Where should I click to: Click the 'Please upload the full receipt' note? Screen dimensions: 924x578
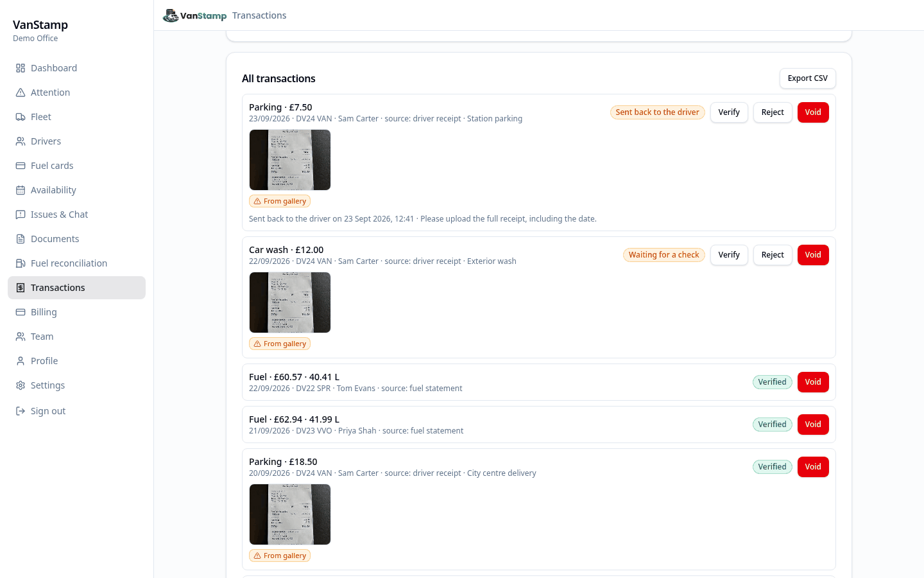click(x=508, y=219)
